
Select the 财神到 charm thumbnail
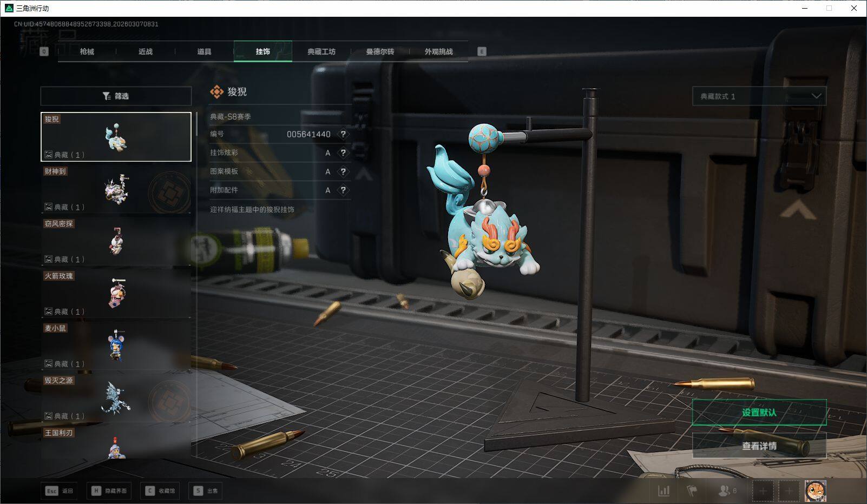click(x=116, y=189)
